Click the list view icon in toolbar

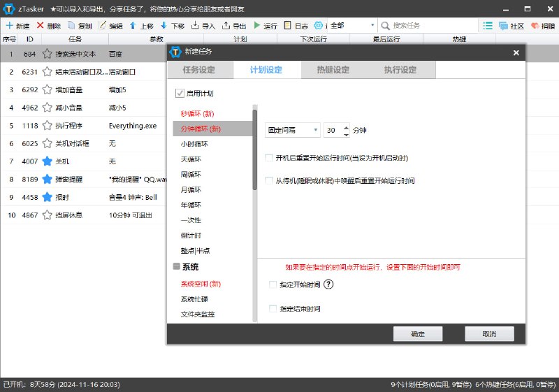click(x=488, y=26)
